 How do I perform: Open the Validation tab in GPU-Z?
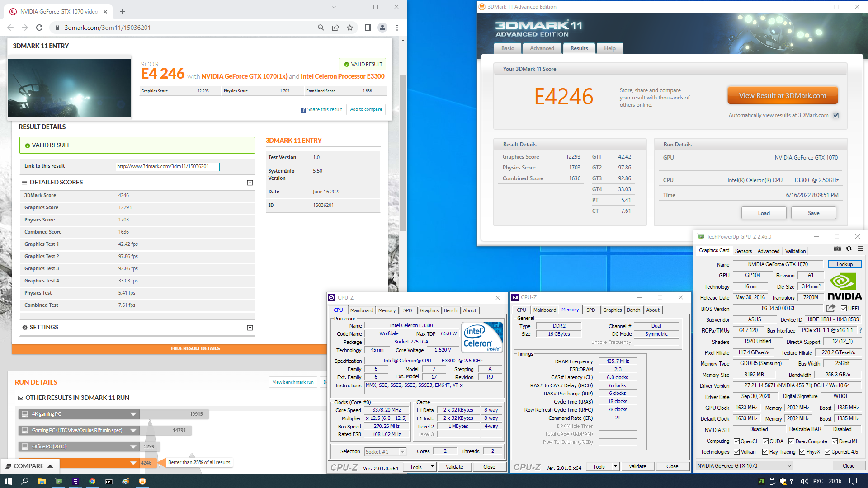pos(795,251)
